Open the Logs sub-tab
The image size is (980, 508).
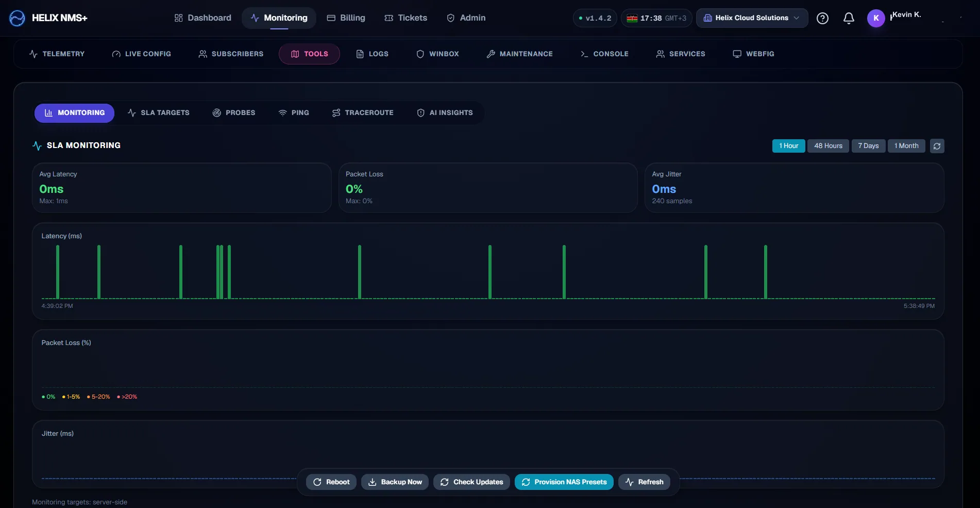tap(372, 54)
